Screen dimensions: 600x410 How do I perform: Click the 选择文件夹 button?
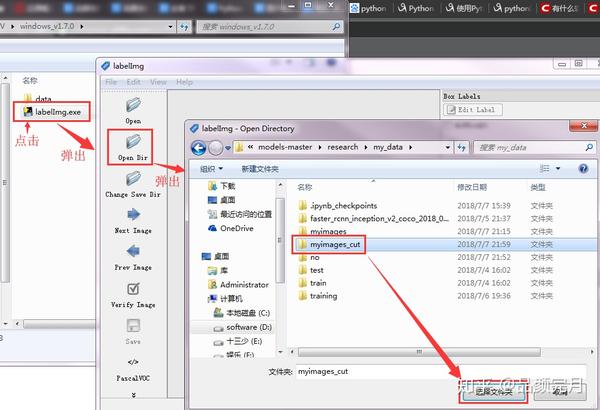point(493,392)
